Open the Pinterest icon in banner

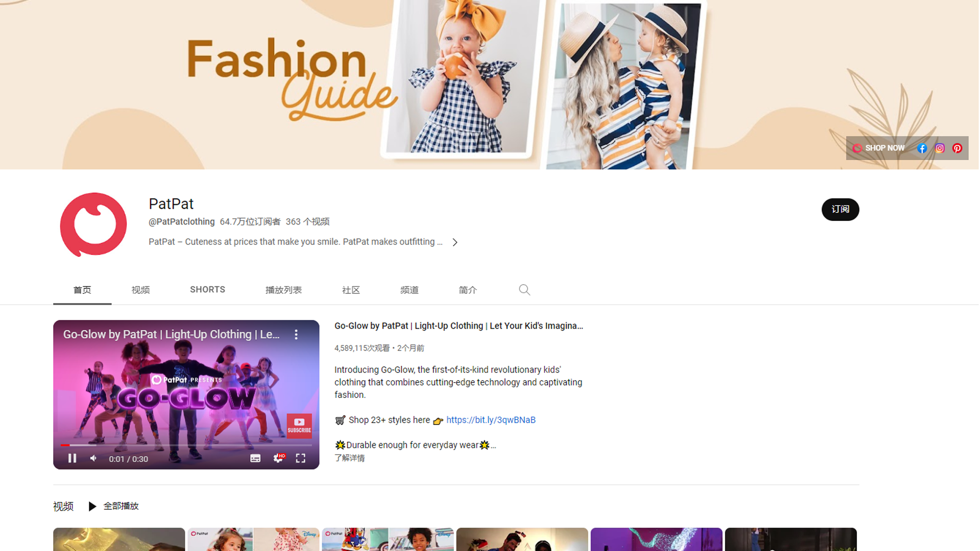(x=957, y=148)
